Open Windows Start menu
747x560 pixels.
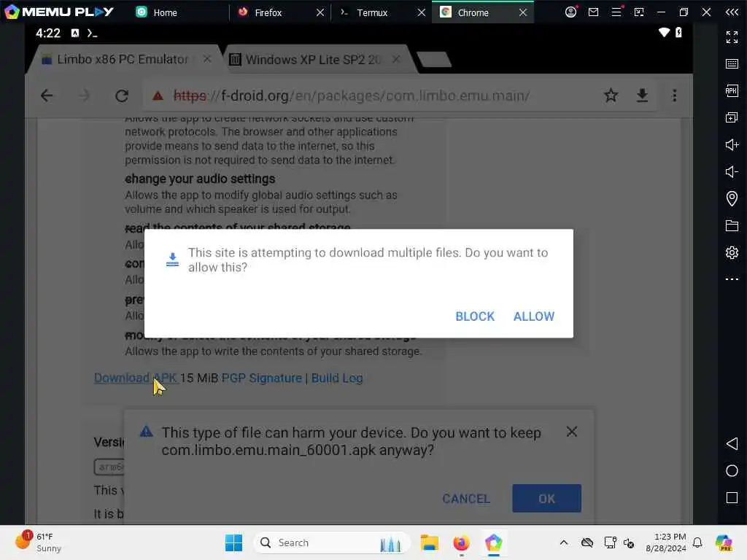[233, 542]
